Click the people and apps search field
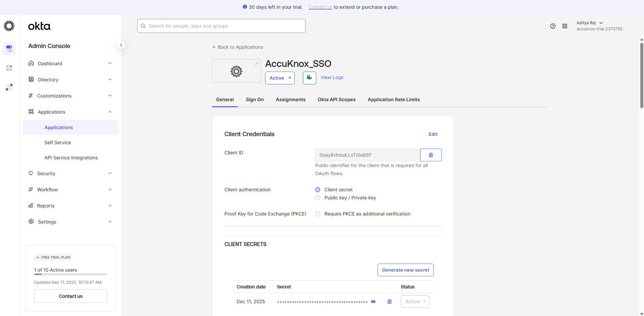The image size is (644, 316). [221, 26]
